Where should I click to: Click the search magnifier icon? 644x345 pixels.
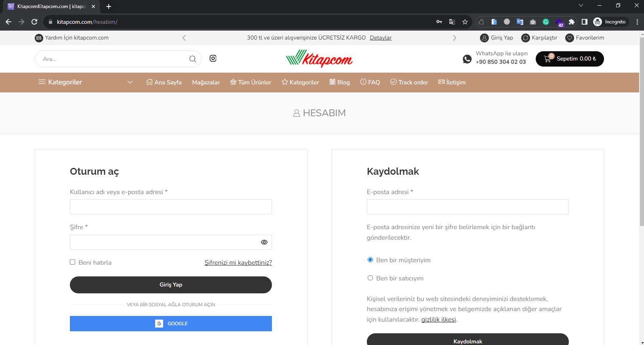click(193, 59)
